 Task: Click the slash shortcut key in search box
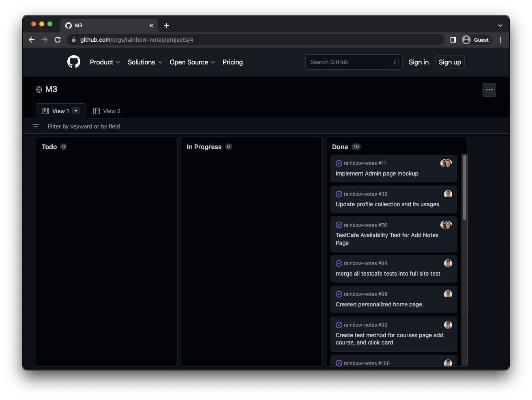click(x=395, y=62)
